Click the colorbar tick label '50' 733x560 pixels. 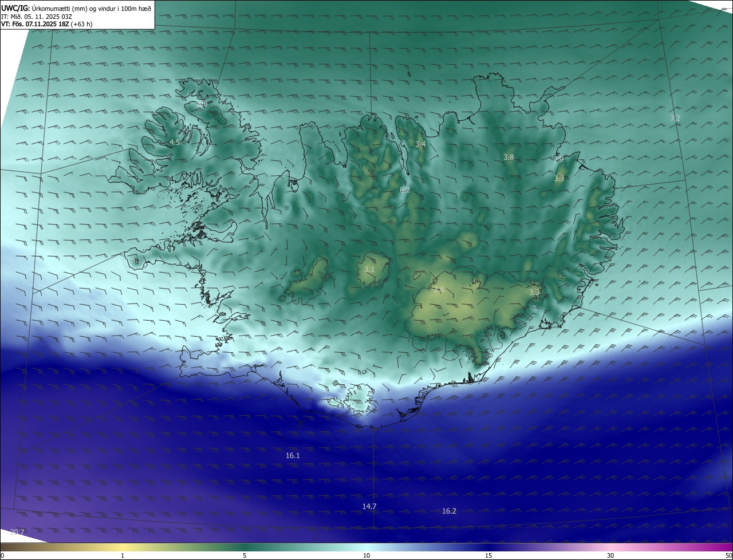[x=729, y=555]
